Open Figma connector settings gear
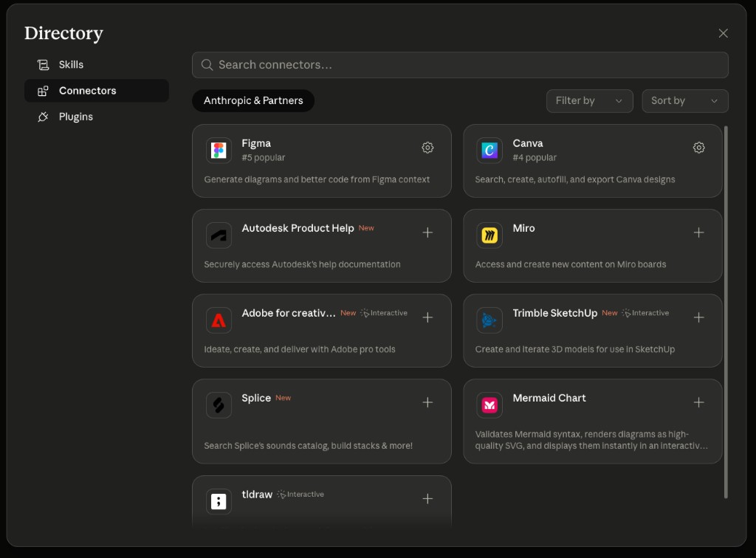 427,148
